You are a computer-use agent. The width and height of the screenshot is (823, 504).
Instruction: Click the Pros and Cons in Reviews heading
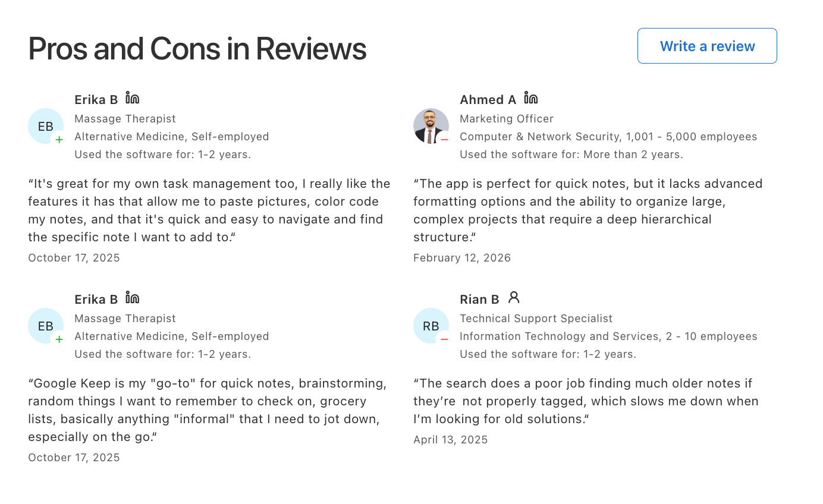[x=197, y=48]
